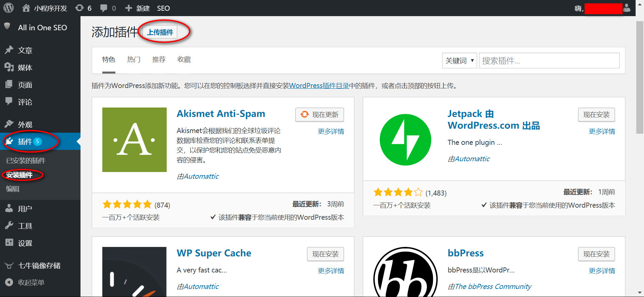
Task: Collapse the sidebar with 收起菜单
Action: pyautogui.click(x=40, y=283)
